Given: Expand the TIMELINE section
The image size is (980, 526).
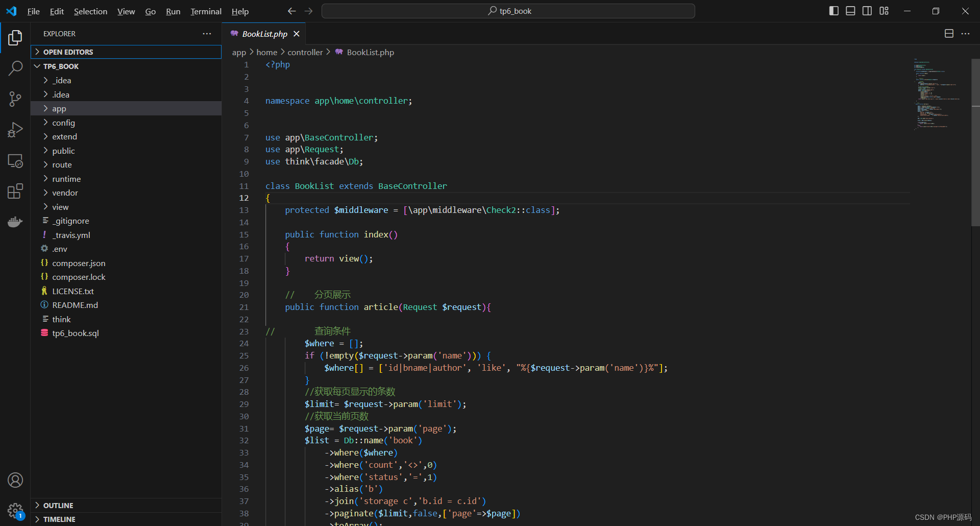Looking at the screenshot, I should (126, 519).
